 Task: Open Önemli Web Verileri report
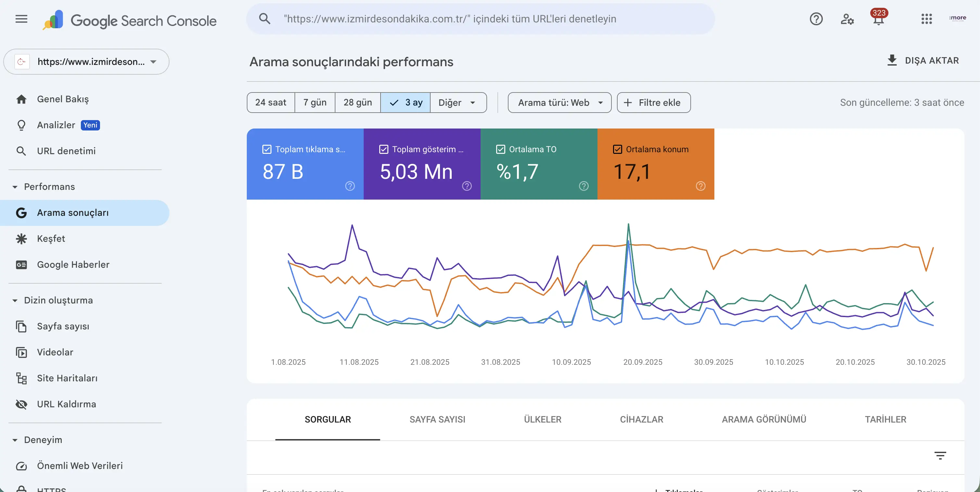(80, 465)
